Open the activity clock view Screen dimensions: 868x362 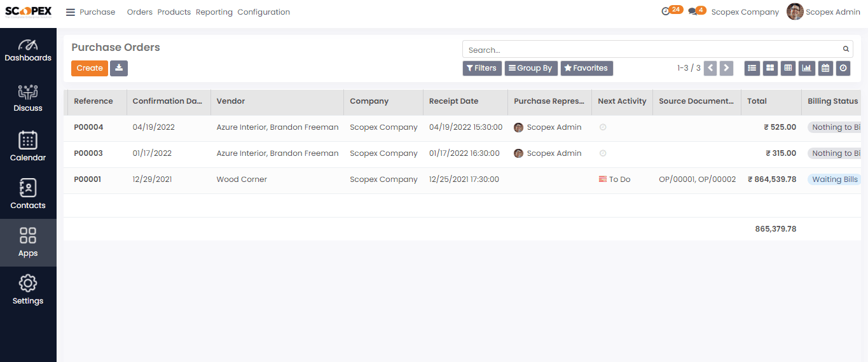(x=843, y=68)
